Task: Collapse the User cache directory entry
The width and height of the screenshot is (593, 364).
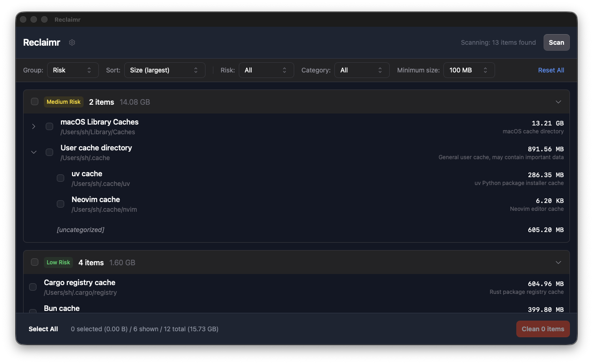Action: tap(33, 152)
